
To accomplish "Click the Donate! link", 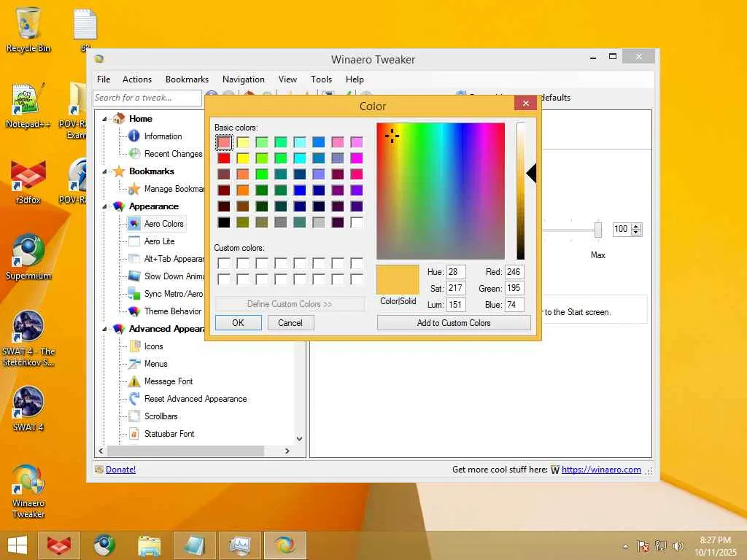I will pyautogui.click(x=120, y=470).
